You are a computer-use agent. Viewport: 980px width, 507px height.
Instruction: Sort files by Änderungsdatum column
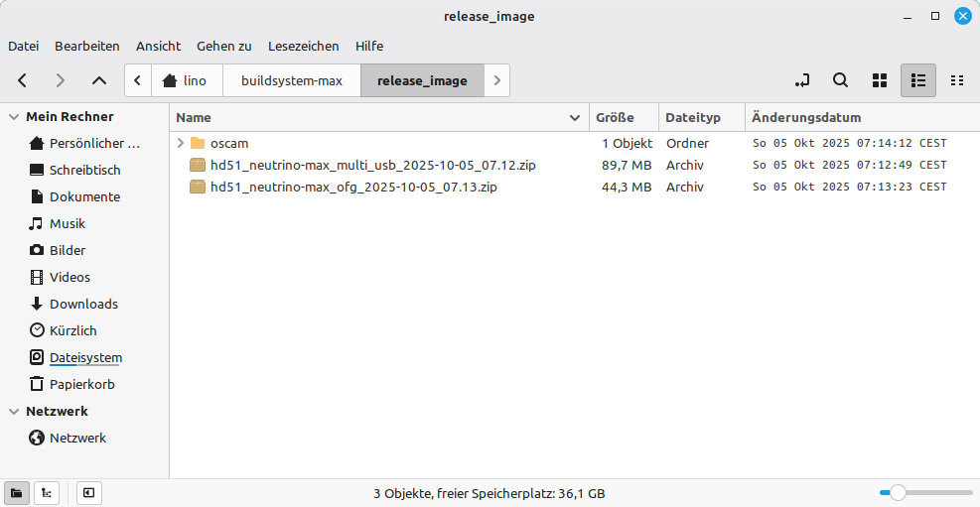pos(805,117)
